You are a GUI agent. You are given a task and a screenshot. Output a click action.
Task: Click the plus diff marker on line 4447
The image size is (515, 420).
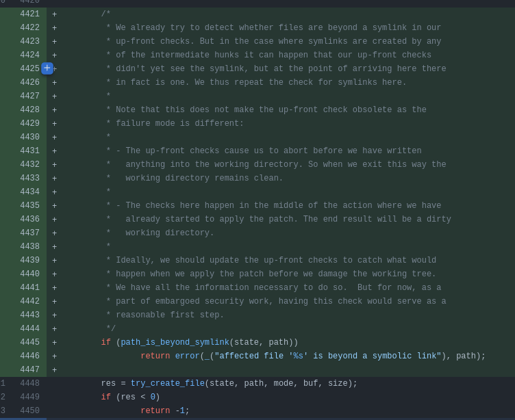click(x=55, y=370)
